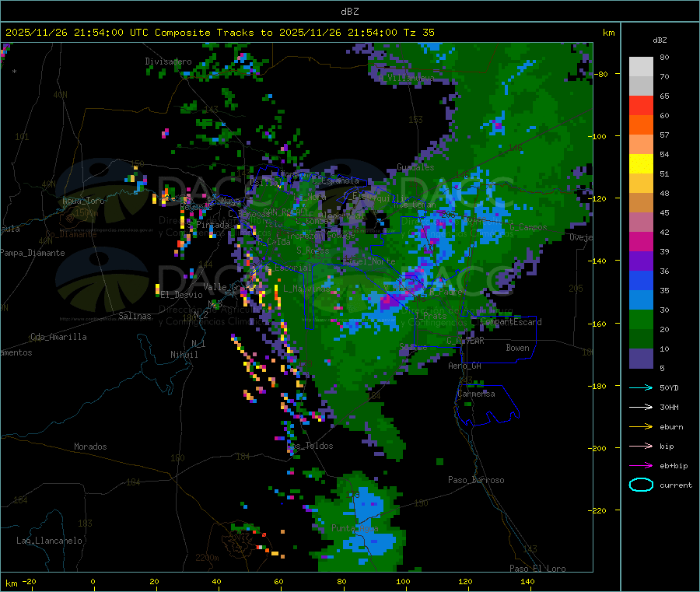Click the magenta eb+bip arrow in legend
700x592 pixels.
[641, 466]
